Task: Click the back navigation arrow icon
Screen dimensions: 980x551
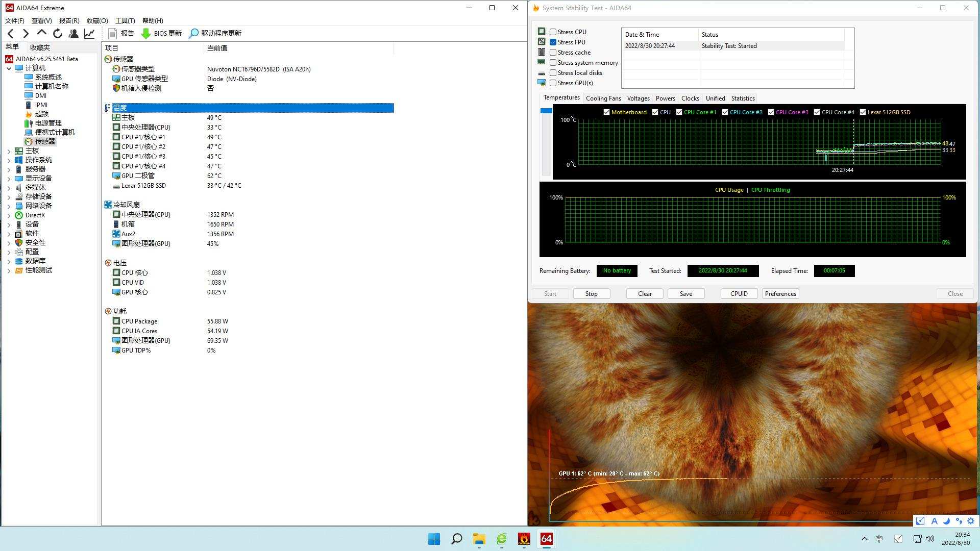Action: pyautogui.click(x=10, y=34)
